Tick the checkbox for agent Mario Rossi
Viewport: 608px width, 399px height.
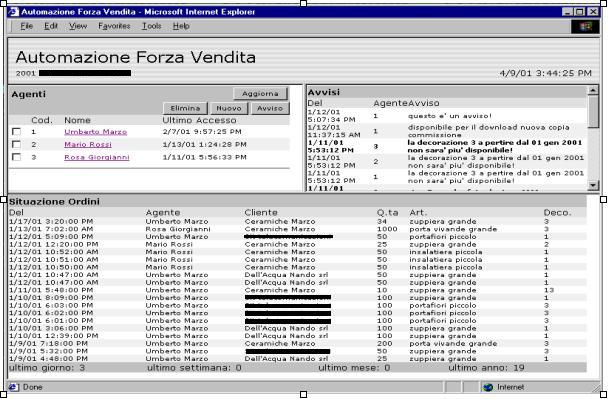point(16,145)
